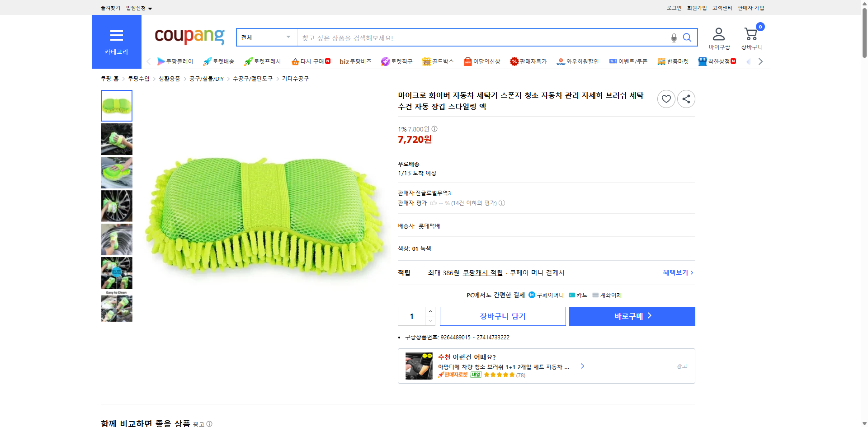This screenshot has height=427, width=868.
Task: Click the Coupang logo
Action: coord(189,37)
